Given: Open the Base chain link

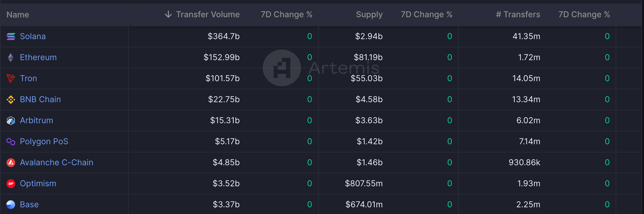Looking at the screenshot, I should (x=29, y=205).
